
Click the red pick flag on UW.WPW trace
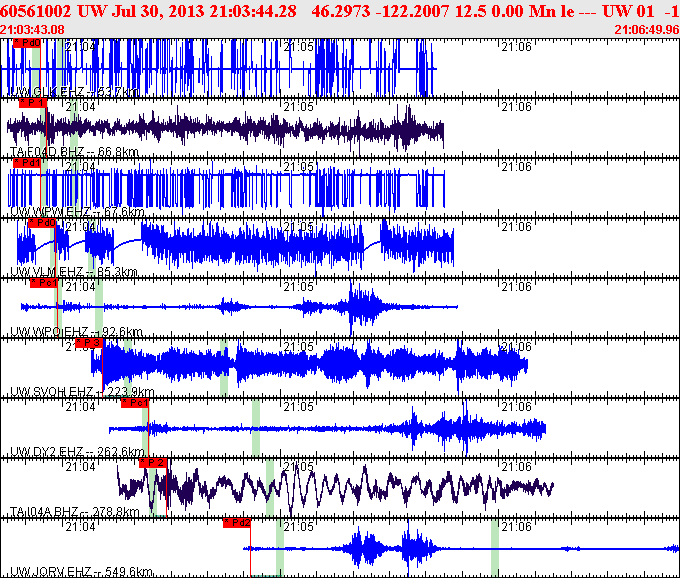click(x=30, y=162)
